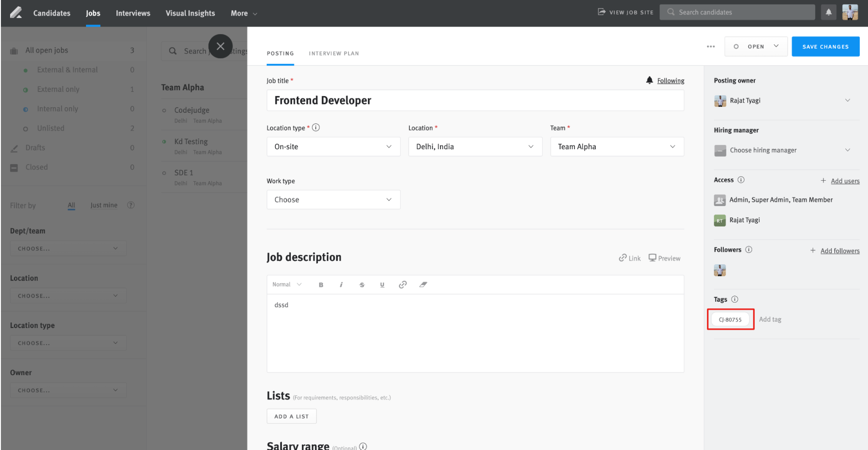Viewport: 868px width, 450px height.
Task: Click the Save Changes button
Action: pos(825,46)
